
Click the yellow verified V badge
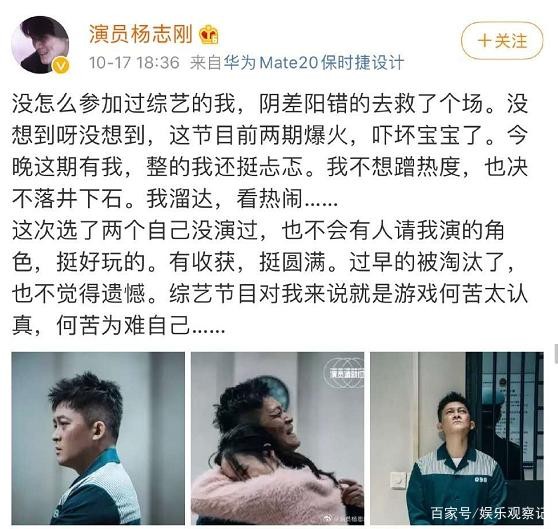60,65
